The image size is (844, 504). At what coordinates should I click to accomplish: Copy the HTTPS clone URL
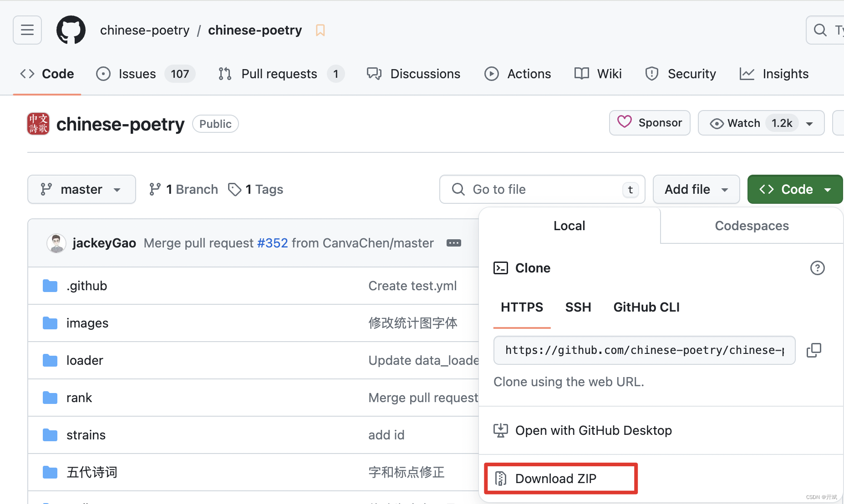[x=814, y=350]
